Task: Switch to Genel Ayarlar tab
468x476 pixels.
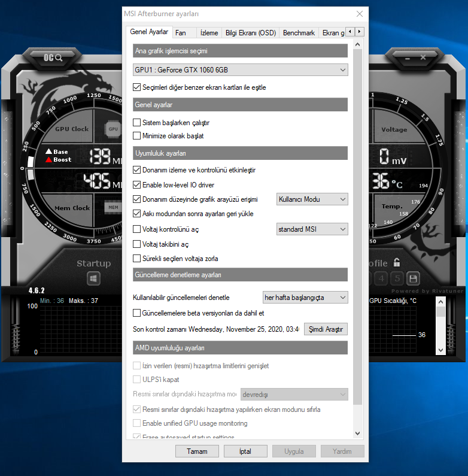Action: pyautogui.click(x=149, y=32)
